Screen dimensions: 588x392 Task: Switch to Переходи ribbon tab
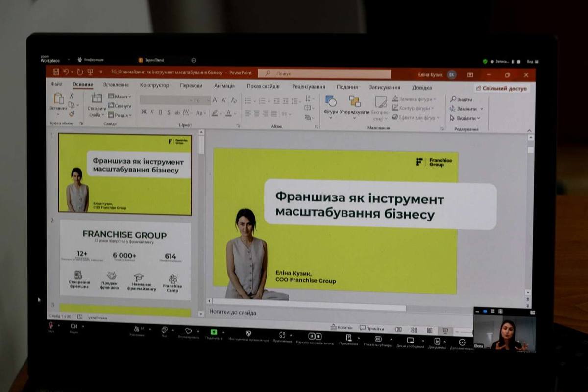(x=191, y=85)
